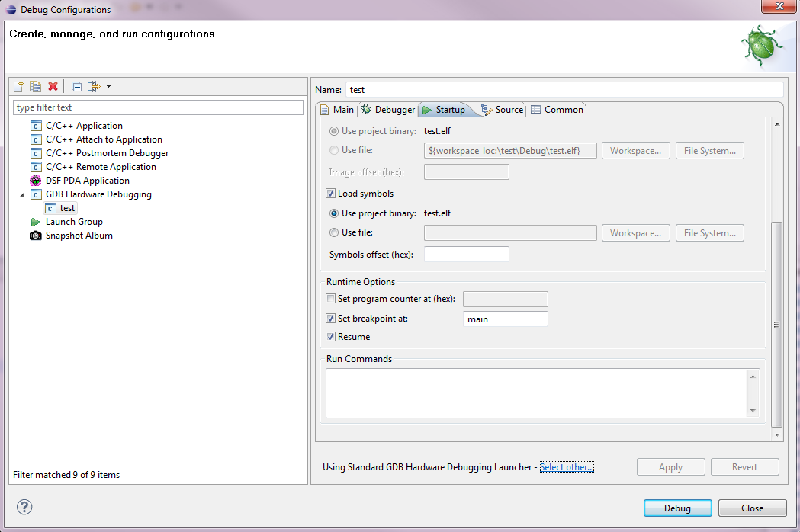Click the Snapshot Album camera icon
This screenshot has height=532, width=800.
point(36,236)
